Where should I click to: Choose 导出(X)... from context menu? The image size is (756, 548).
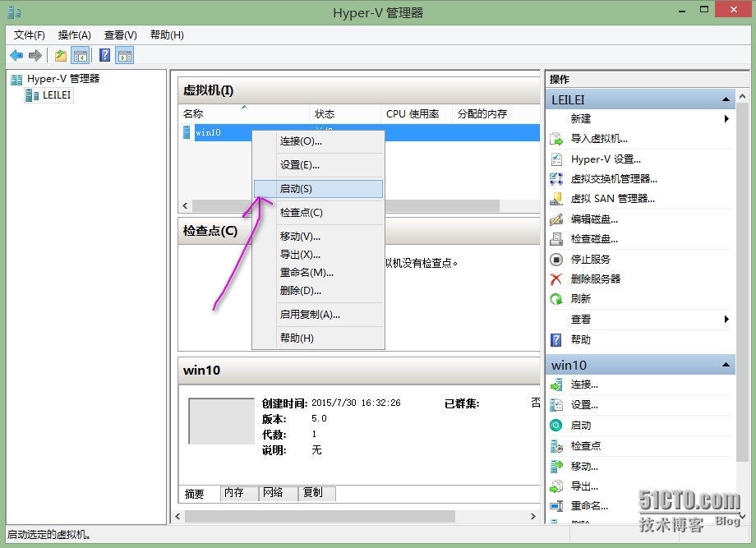click(x=318, y=255)
